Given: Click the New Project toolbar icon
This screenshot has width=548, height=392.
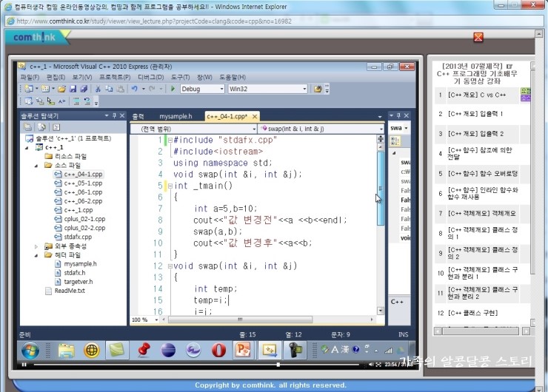Looking at the screenshot, I should point(29,89).
